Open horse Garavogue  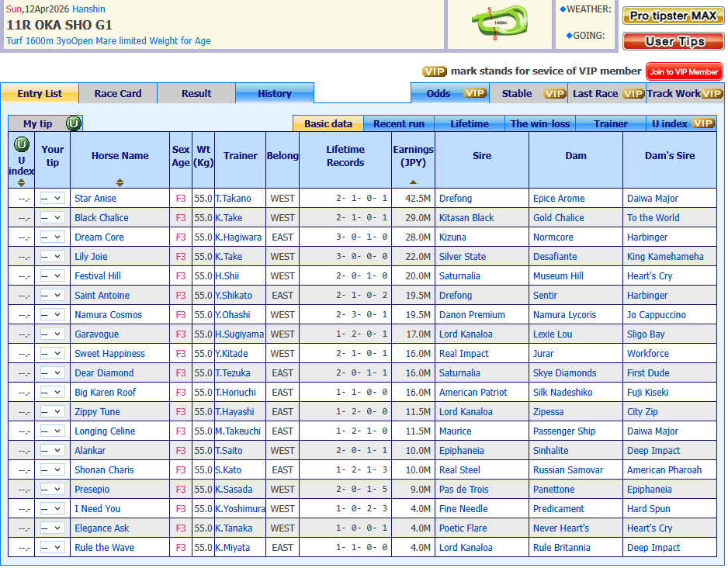(x=96, y=334)
